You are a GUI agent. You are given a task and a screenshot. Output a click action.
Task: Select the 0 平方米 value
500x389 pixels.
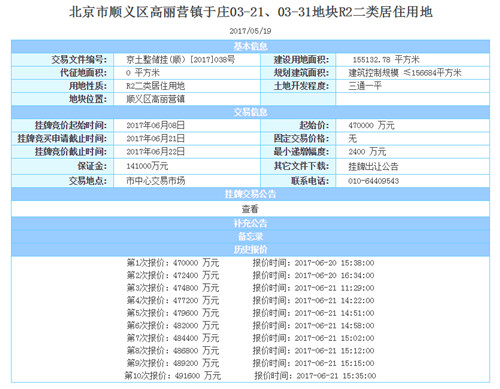coord(143,73)
